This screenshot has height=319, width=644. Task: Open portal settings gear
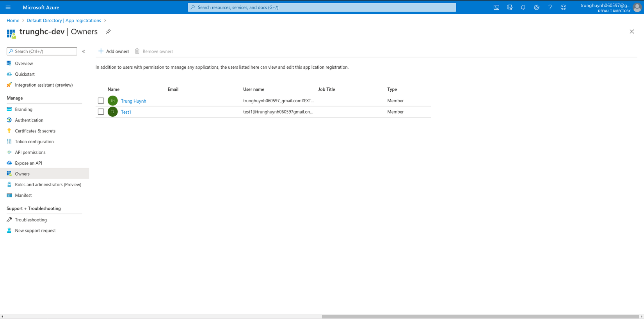click(537, 7)
